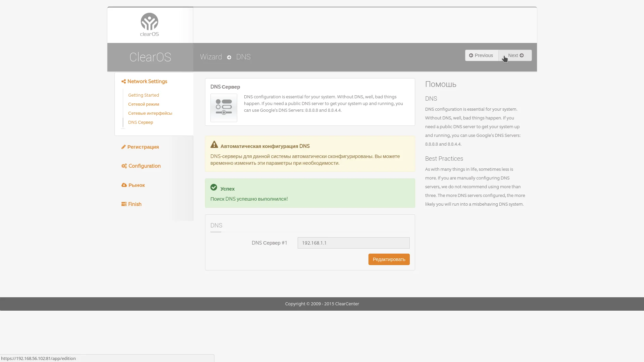Click the Copyright ClearCenter footer text
This screenshot has height=362, width=644.
[x=322, y=304]
